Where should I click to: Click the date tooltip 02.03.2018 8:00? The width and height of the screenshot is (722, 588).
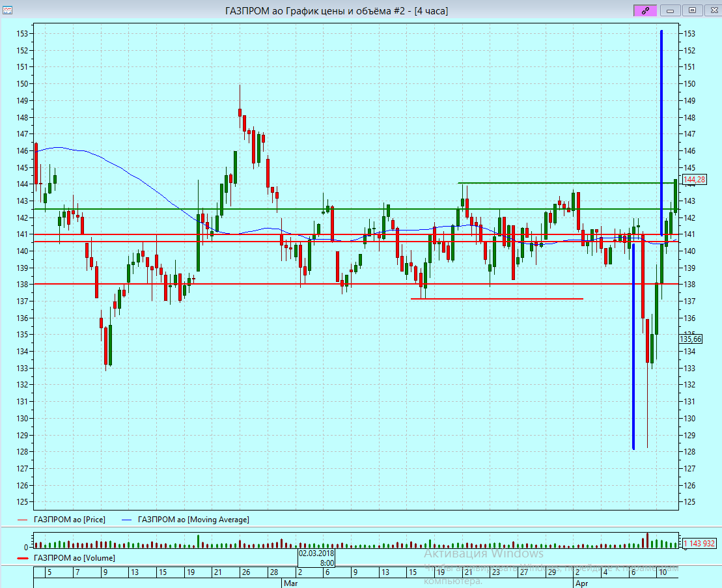[x=316, y=557]
